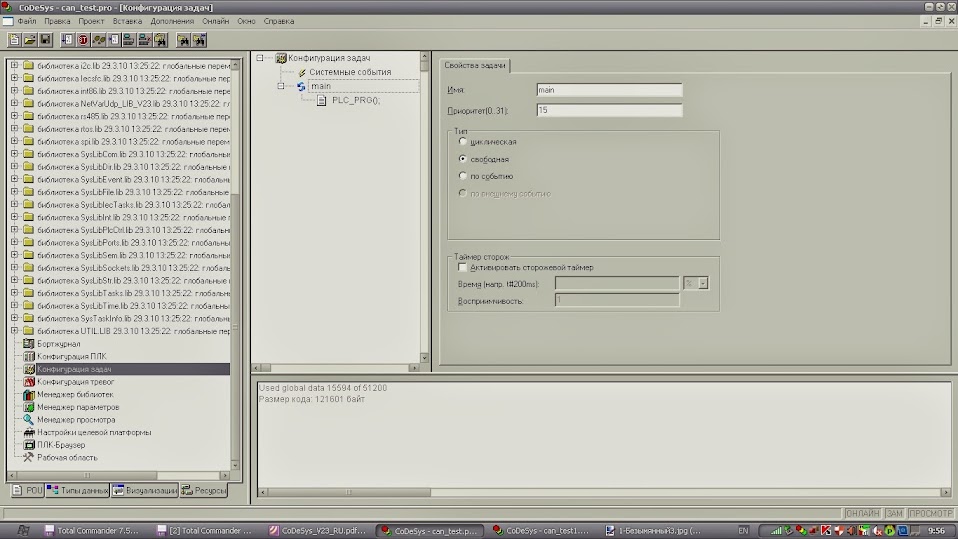Click the Конфигурация ПЛК icon
Image resolution: width=958 pixels, height=539 pixels.
pos(29,356)
